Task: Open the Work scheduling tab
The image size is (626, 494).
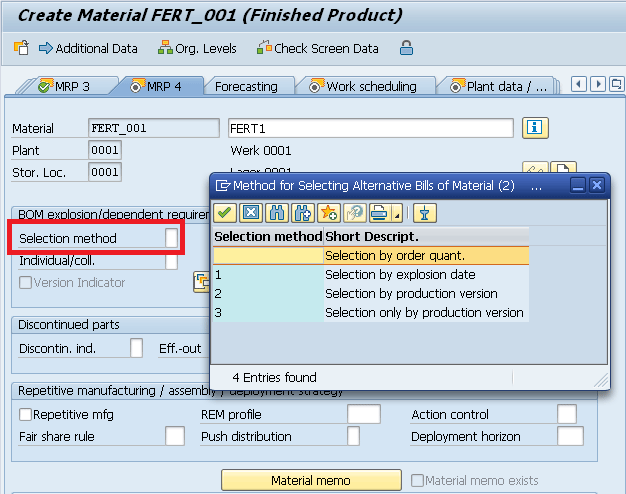Action: tap(367, 87)
